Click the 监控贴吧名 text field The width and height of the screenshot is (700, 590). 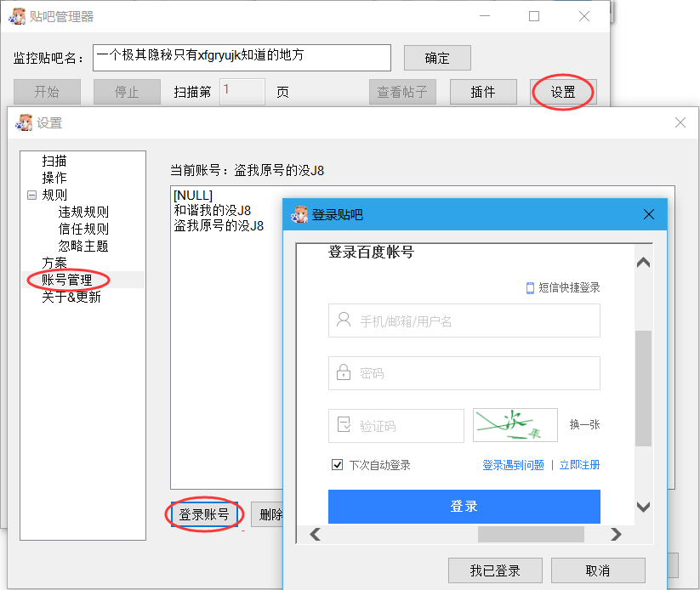pos(242,58)
